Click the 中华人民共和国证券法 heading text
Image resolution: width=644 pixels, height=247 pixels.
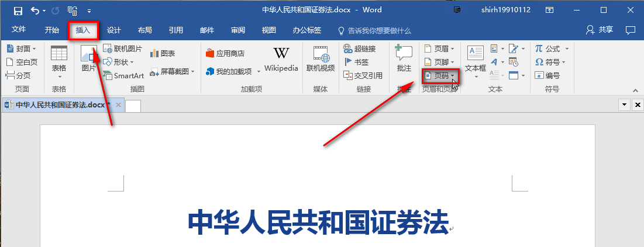[318, 221]
